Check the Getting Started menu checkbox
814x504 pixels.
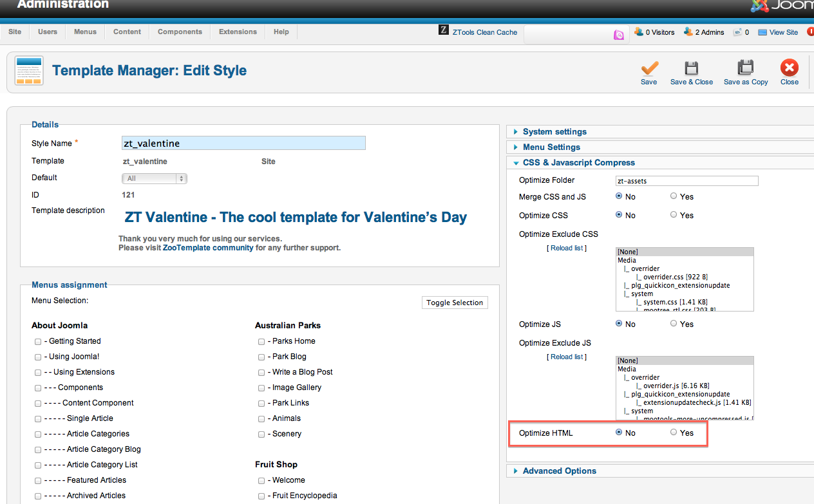tap(38, 342)
